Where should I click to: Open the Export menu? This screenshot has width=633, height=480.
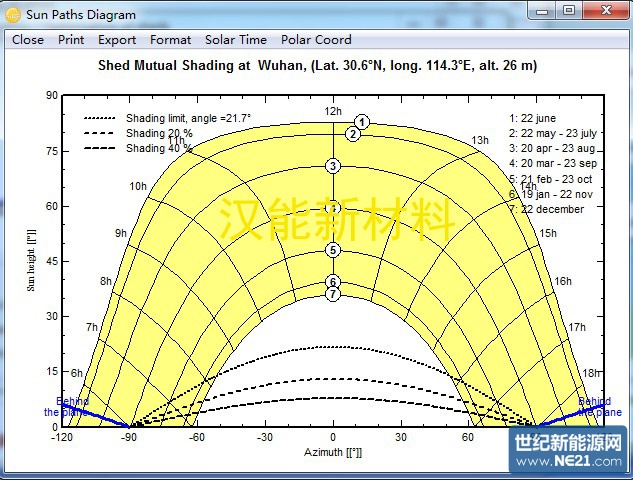pos(117,40)
